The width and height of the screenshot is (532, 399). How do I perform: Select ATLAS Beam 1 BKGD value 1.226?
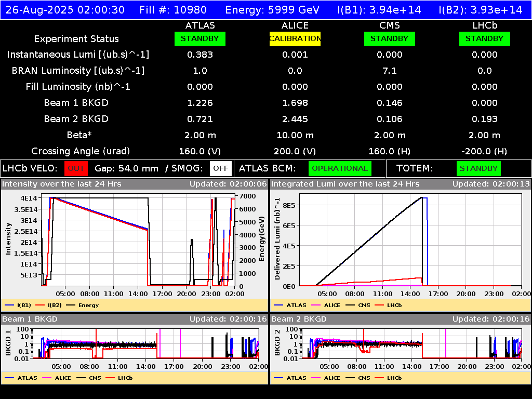click(200, 103)
